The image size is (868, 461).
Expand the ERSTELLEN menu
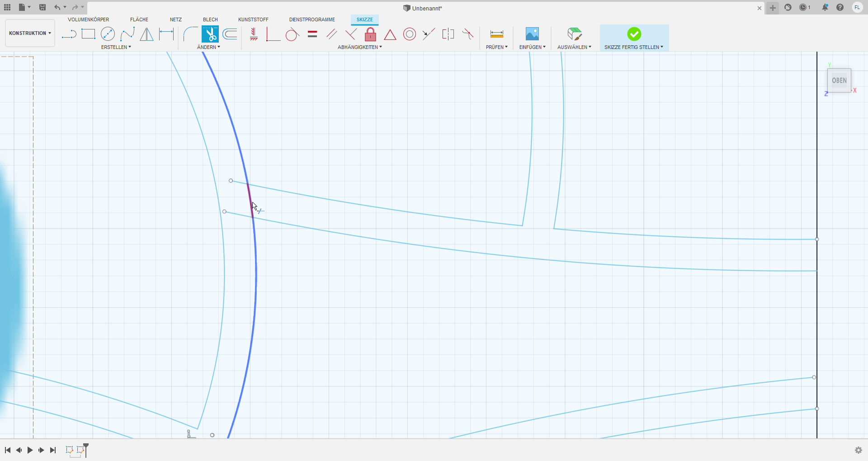click(x=116, y=47)
